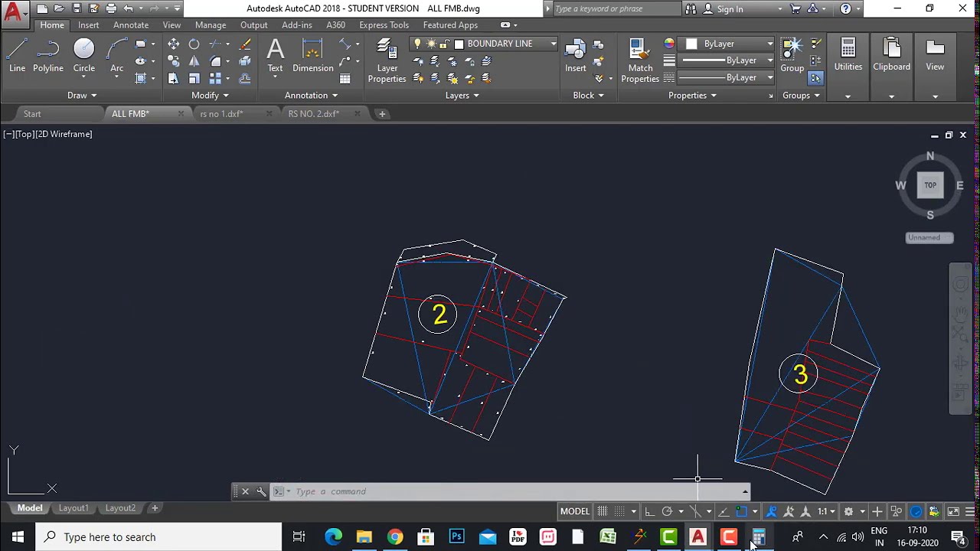Open the annotation scale 1:1 dropdown
The image size is (980, 551).
825,511
